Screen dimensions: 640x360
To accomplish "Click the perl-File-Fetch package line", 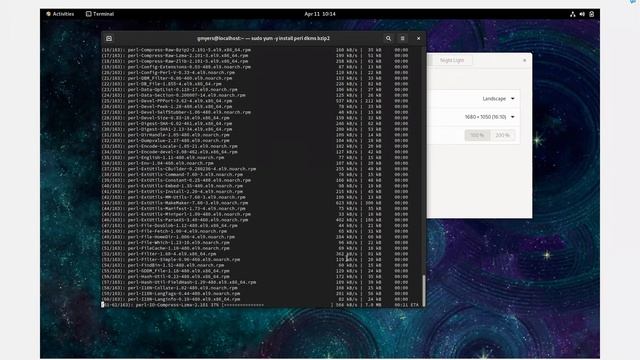I will [x=255, y=231].
